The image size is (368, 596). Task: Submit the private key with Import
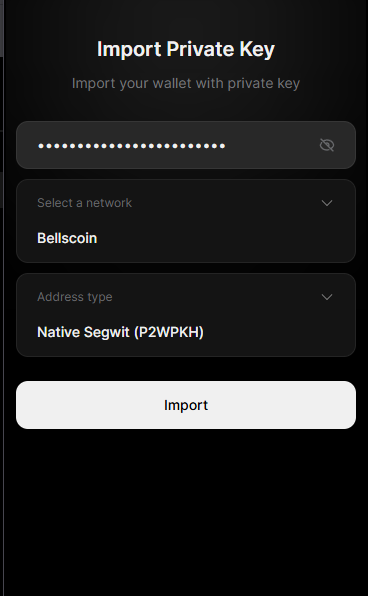point(186,405)
